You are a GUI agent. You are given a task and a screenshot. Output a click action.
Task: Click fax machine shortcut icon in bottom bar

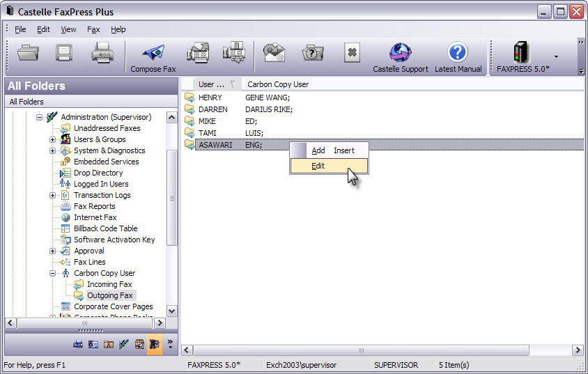pyautogui.click(x=78, y=343)
